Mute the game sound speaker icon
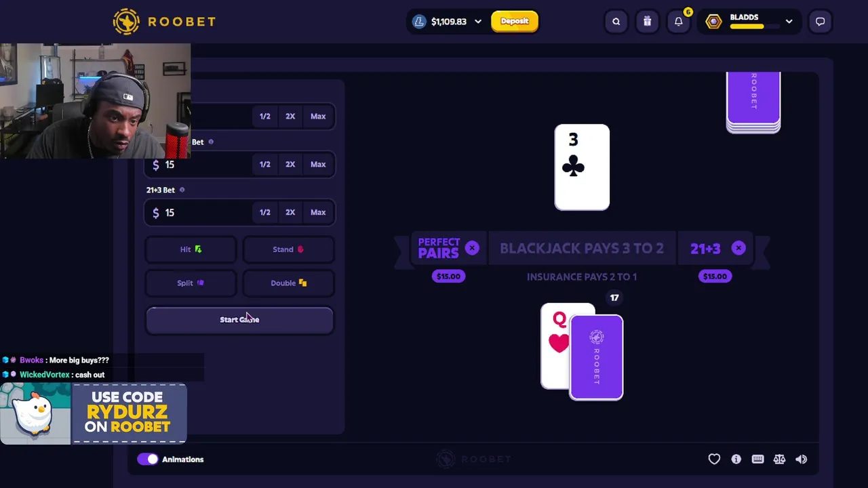Screen dimensions: 868x488 tap(801, 459)
